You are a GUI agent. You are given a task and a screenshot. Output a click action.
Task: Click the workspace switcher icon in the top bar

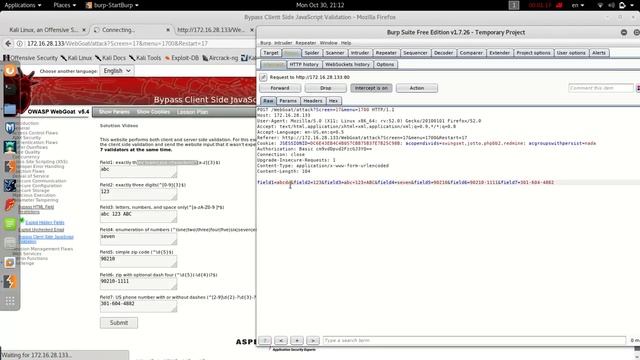(514, 5)
